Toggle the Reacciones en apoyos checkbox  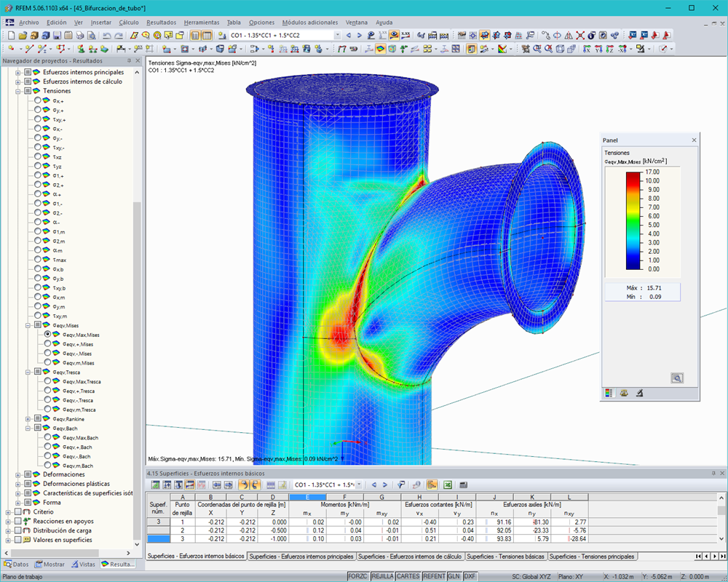click(x=17, y=521)
